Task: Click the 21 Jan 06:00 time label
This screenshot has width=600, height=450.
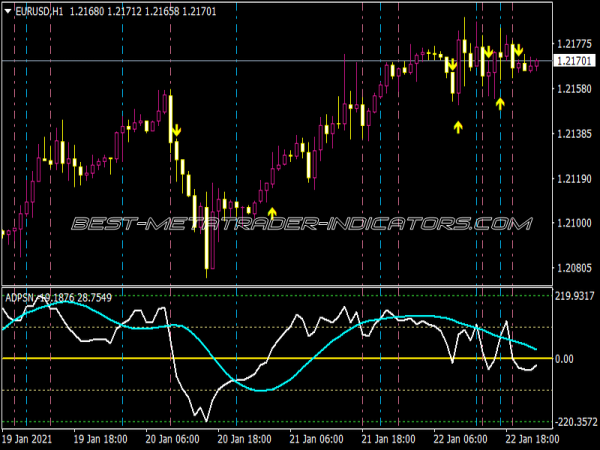Action: [316, 439]
